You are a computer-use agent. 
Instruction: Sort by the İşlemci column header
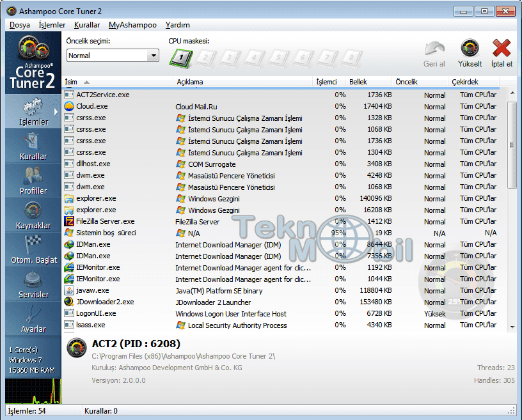click(x=329, y=82)
